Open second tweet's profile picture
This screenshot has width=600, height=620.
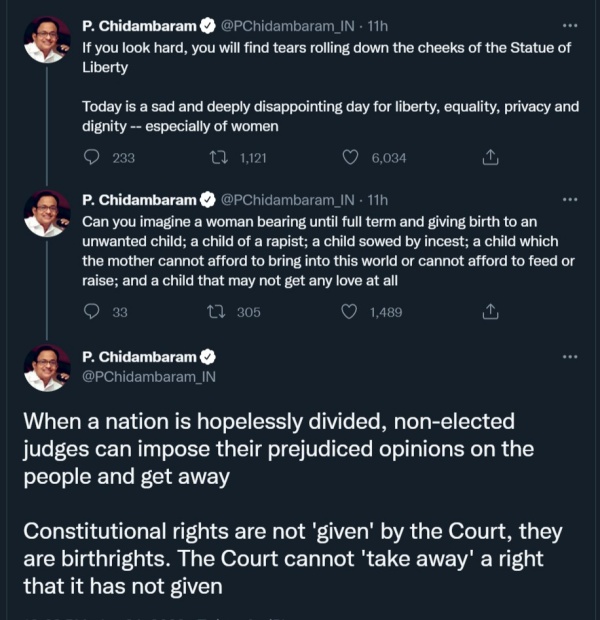tap(47, 212)
